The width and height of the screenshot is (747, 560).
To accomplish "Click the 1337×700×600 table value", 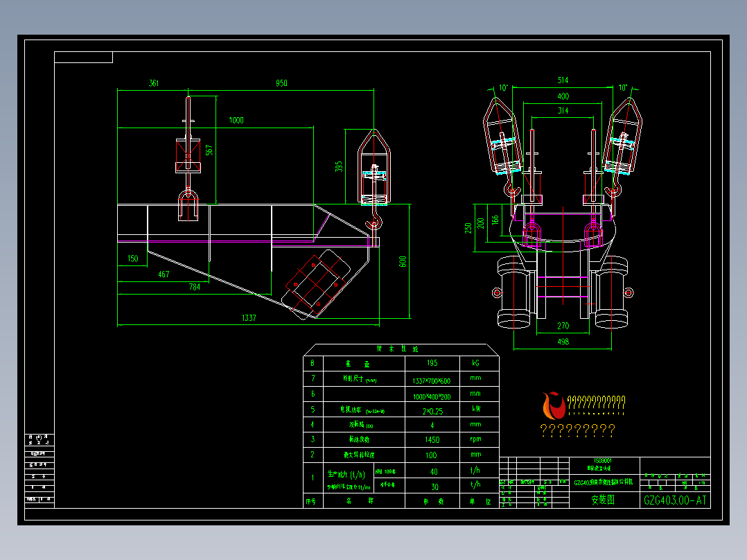I will 432,380.
